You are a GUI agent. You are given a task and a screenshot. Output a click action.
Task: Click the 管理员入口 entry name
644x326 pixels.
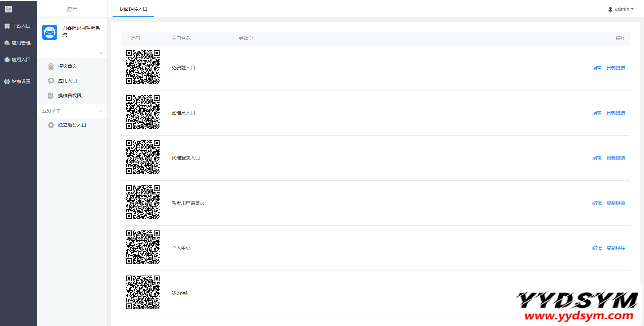click(x=183, y=113)
